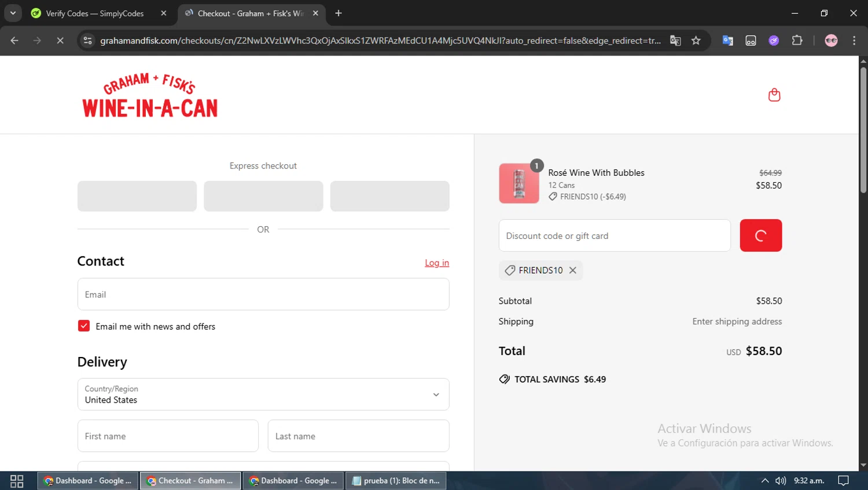Close the Checkout - Graham + Fisk's tab
Image resolution: width=868 pixels, height=490 pixels.
315,13
